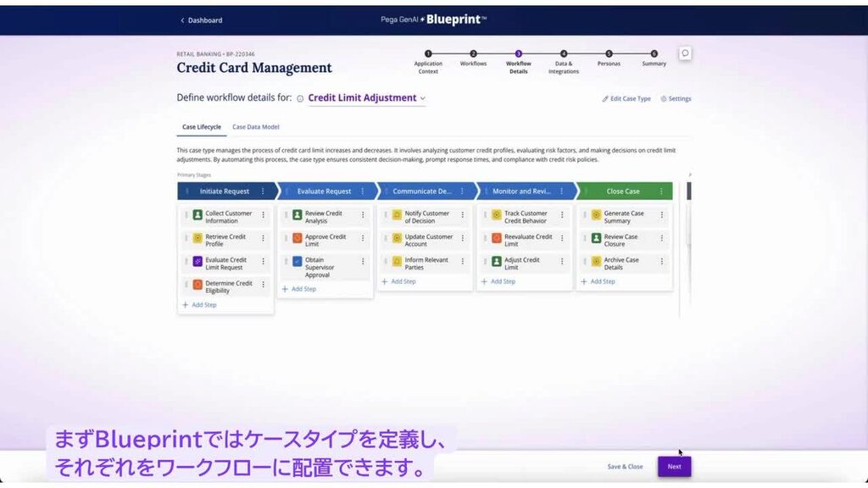Click the purple automation icon on Evaluate Credit Limit Request
This screenshot has width=868, height=488.
click(197, 260)
